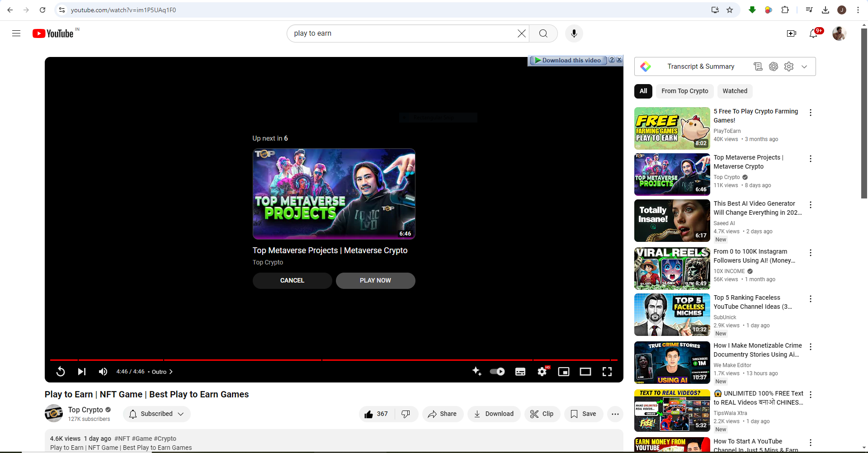
Task: Open menu for Top 5 Ranking Faceless video
Action: coord(811,299)
